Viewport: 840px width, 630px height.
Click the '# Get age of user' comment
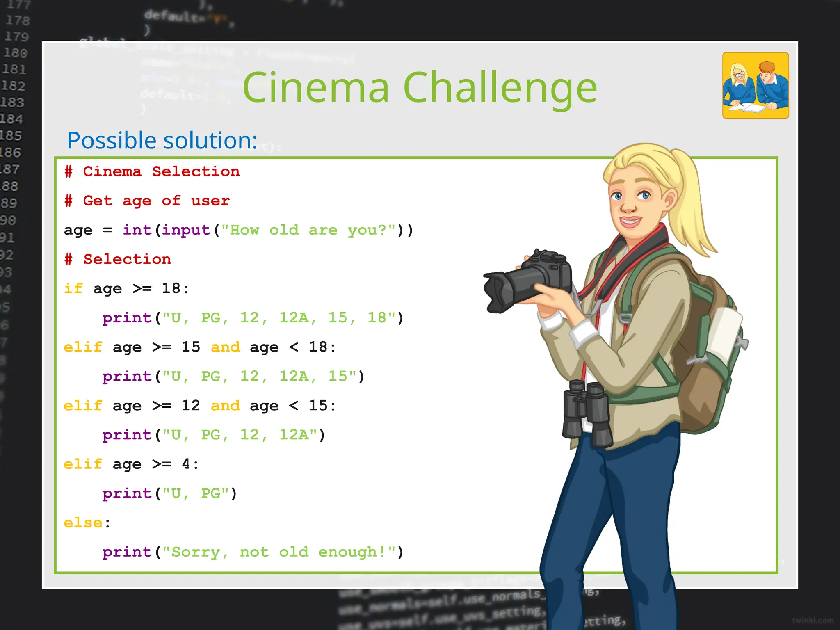(147, 201)
